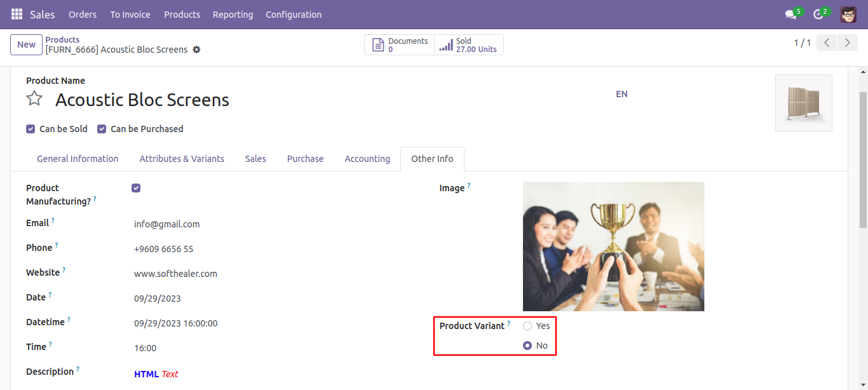
Task: Toggle the Can be Sold checkbox
Action: [31, 129]
